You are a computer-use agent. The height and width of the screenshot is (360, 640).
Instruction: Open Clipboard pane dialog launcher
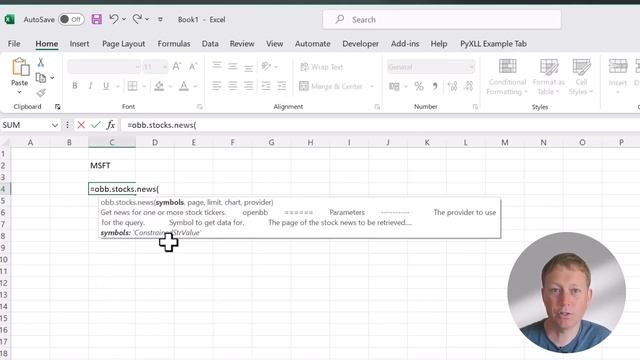[58, 107]
